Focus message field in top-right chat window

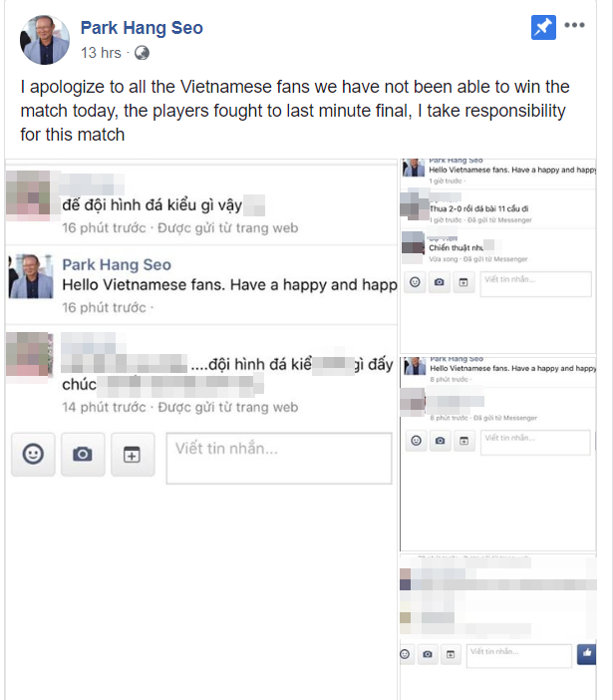(x=536, y=284)
